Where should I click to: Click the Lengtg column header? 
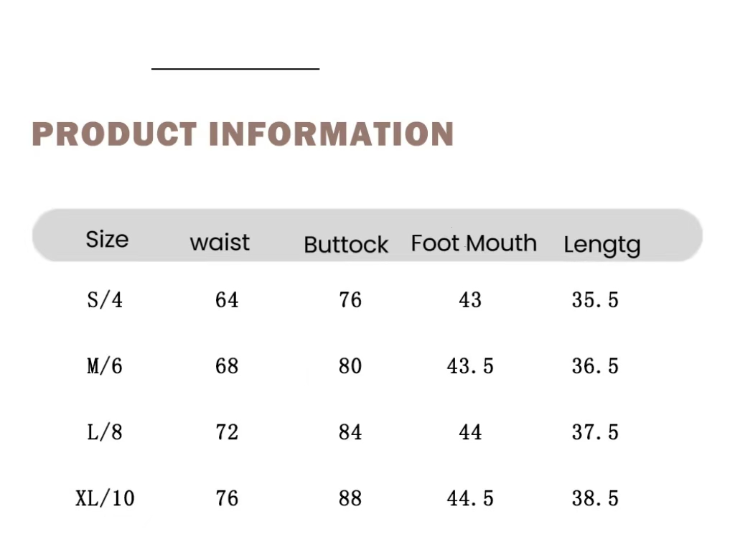click(x=601, y=246)
